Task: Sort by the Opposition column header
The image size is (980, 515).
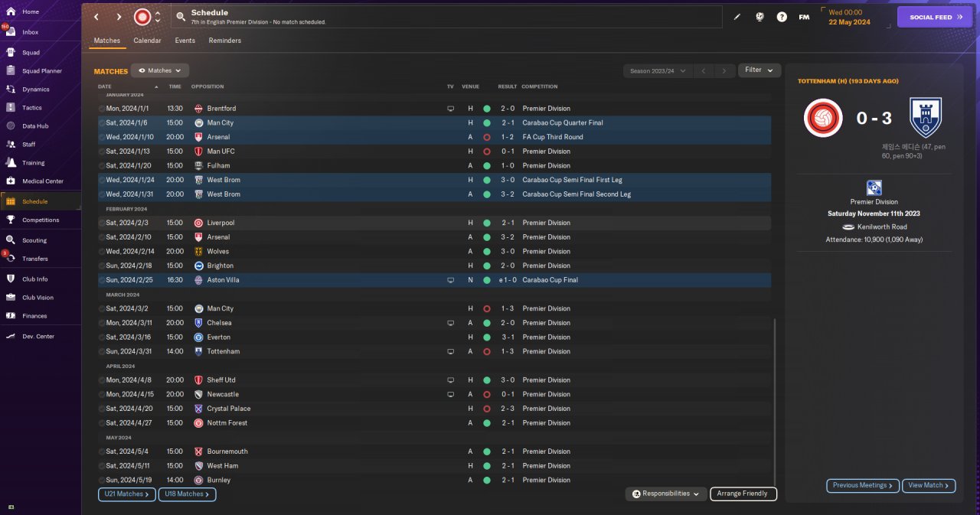Action: point(207,86)
